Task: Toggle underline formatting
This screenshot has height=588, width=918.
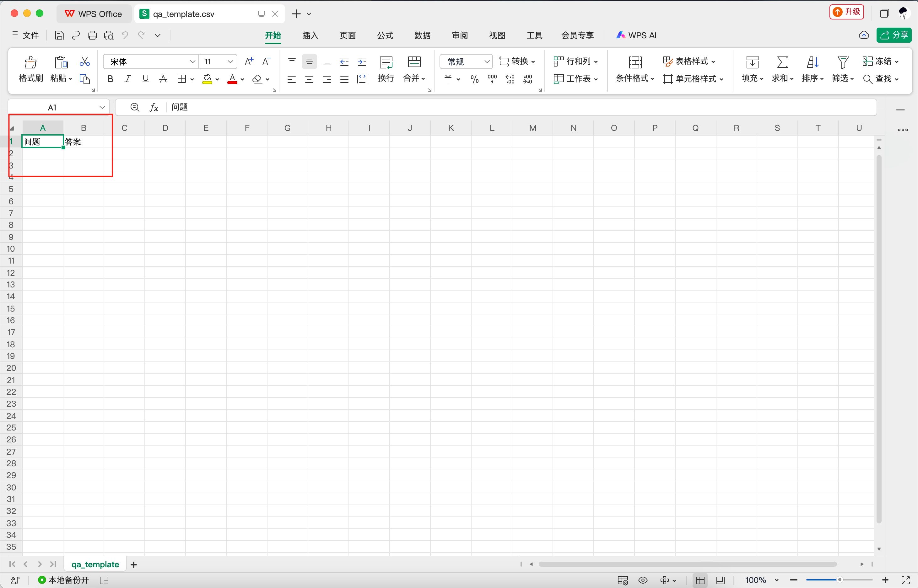Action: point(146,79)
